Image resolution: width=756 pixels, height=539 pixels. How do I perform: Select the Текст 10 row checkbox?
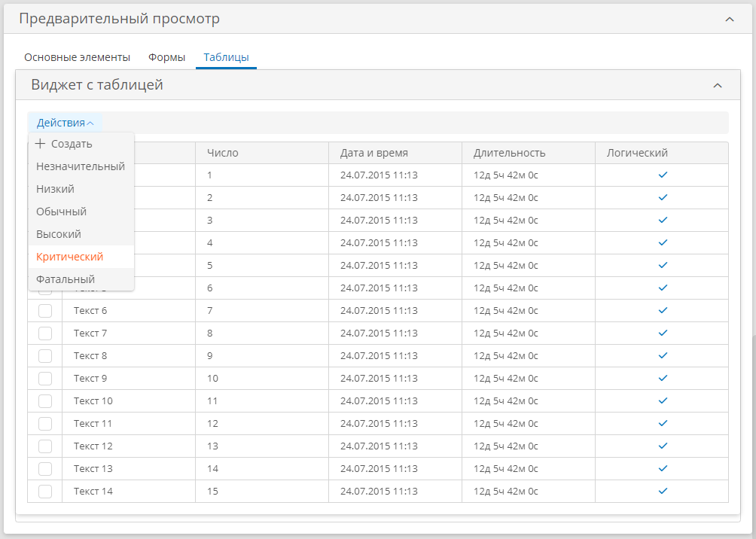pyautogui.click(x=45, y=401)
